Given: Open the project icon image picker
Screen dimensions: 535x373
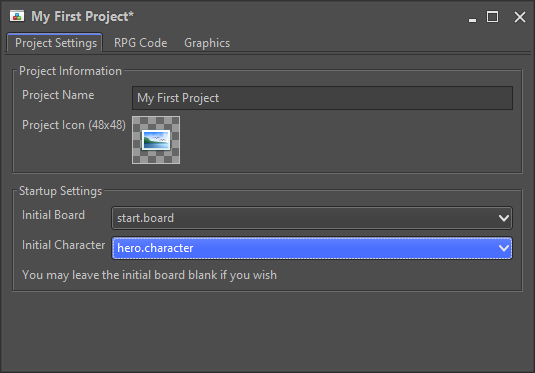Looking at the screenshot, I should click(x=156, y=140).
